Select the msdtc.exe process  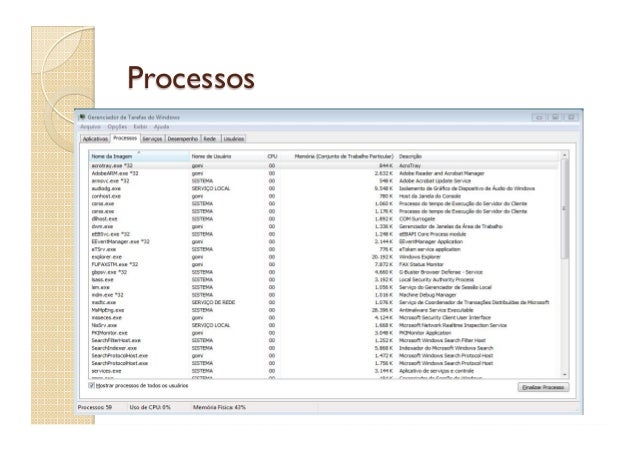pos(324,302)
